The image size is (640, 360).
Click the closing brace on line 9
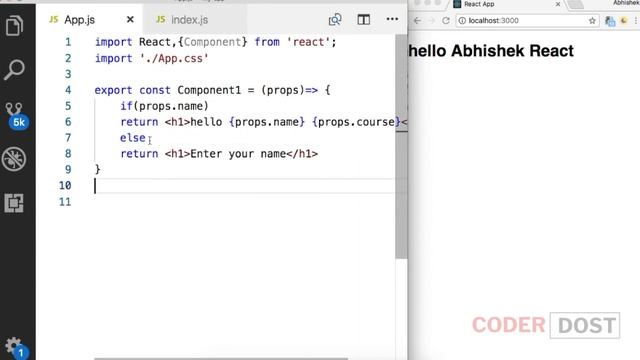(x=97, y=169)
